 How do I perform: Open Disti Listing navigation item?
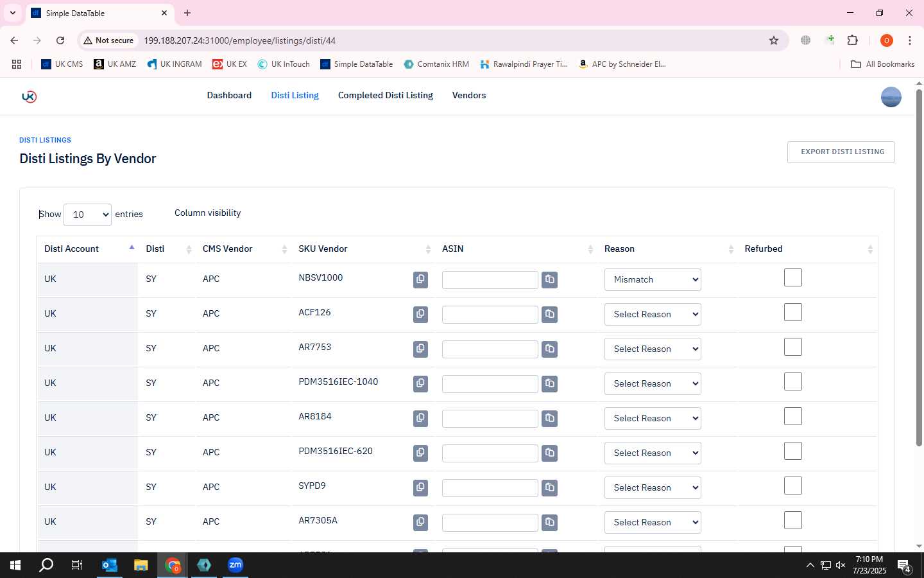click(295, 95)
